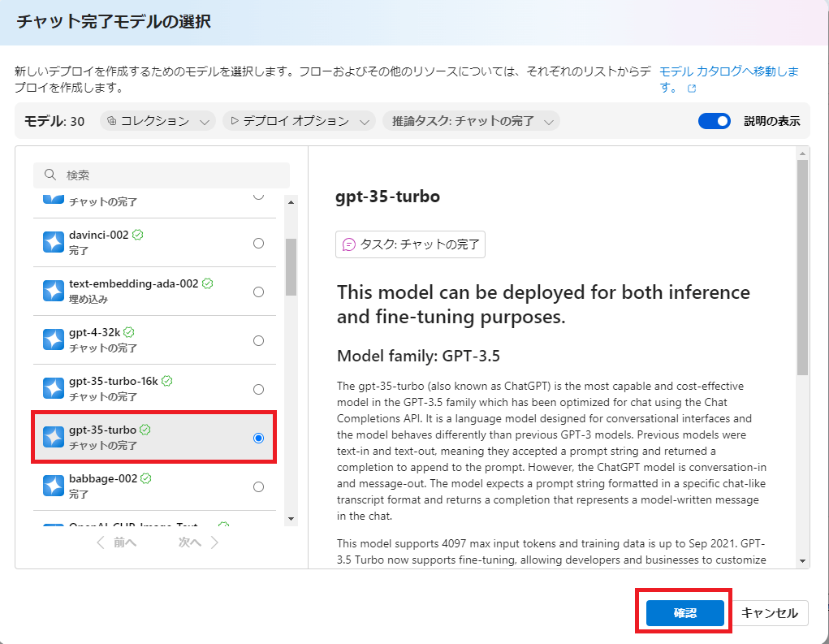
Task: Go to the previous page with 前へ
Action: point(117,542)
